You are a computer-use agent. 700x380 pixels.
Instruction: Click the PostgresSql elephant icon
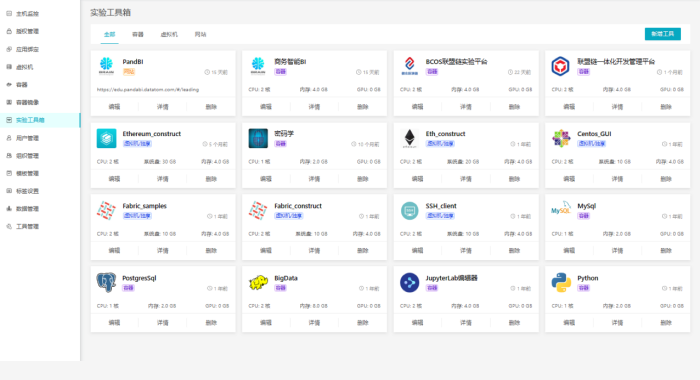(106, 283)
